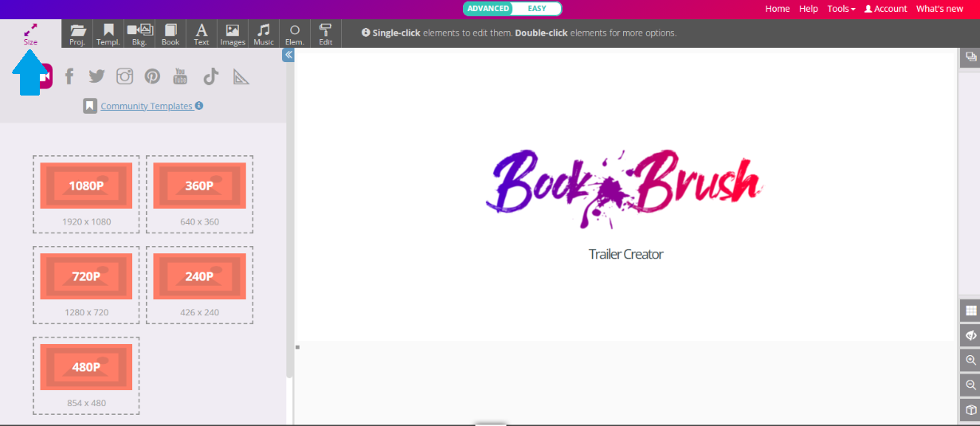Choose Instagram size presets

124,76
